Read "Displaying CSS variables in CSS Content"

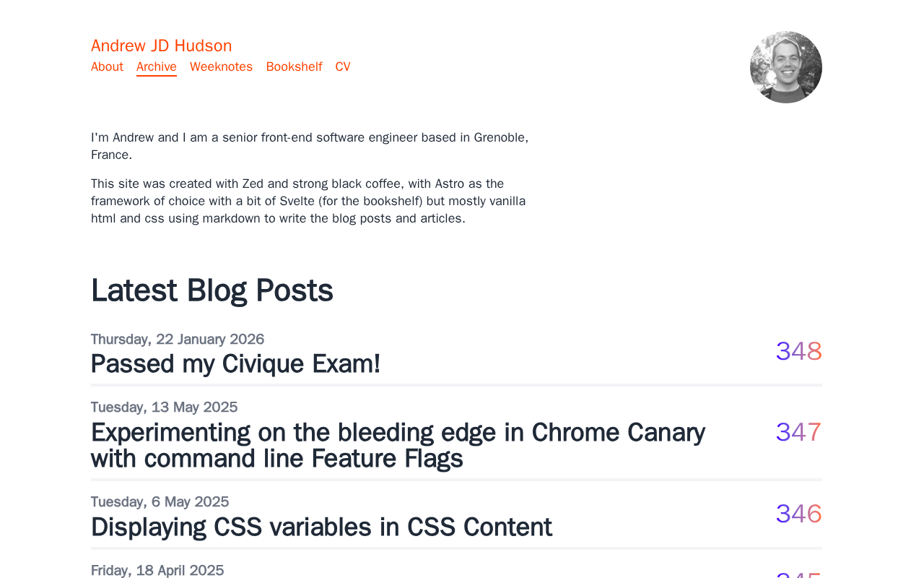[321, 527]
